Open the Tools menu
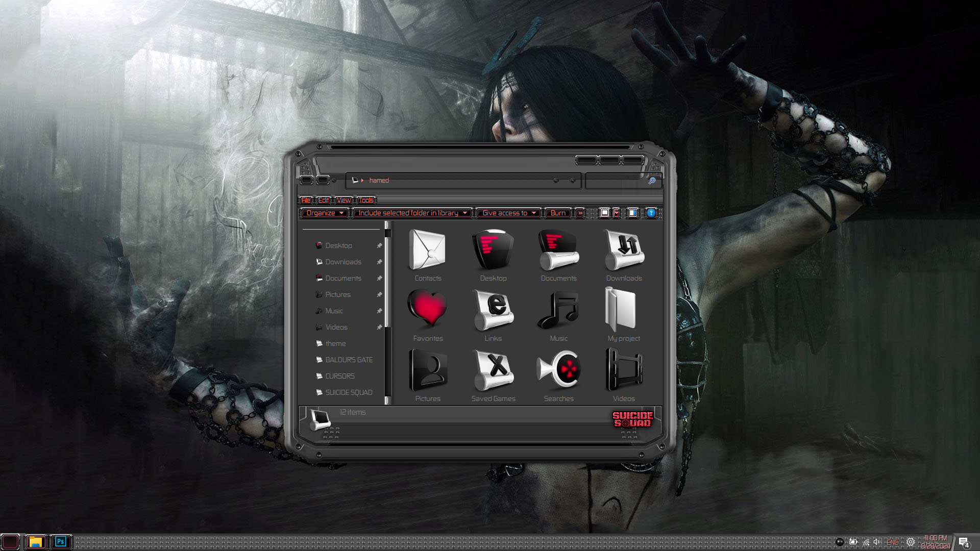The height and width of the screenshot is (551, 980). point(366,200)
